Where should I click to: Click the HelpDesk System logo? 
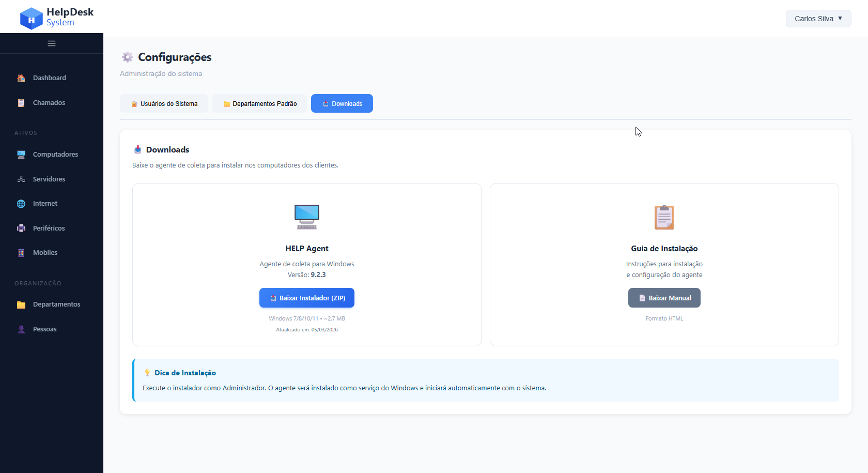coord(56,16)
